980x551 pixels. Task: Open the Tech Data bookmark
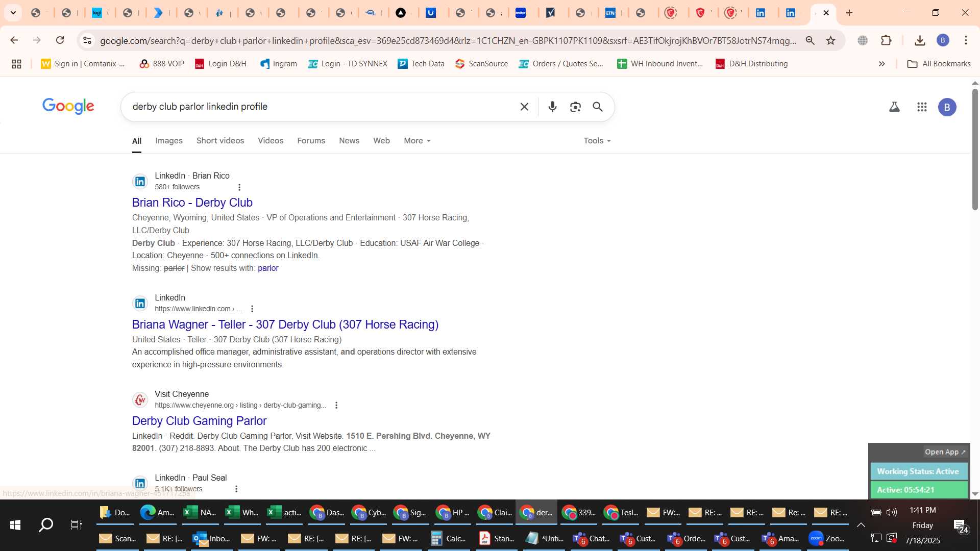tap(421, 64)
